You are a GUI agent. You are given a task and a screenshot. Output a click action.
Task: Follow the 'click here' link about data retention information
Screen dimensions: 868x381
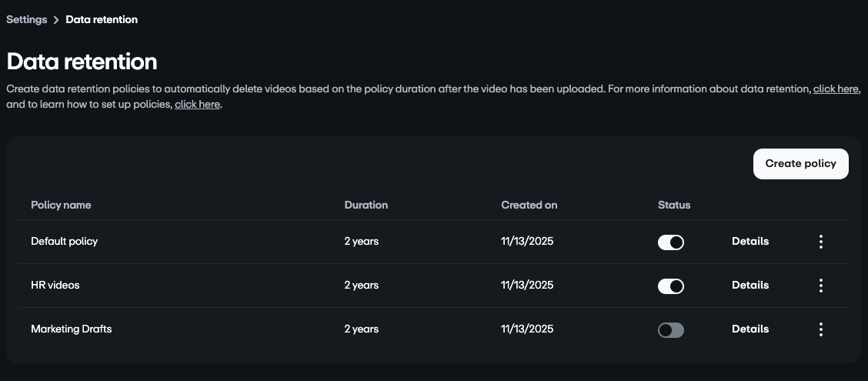click(x=835, y=89)
